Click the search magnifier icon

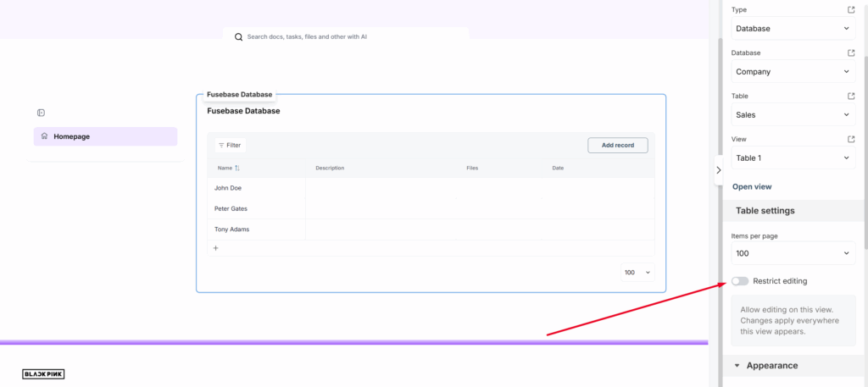pyautogui.click(x=238, y=37)
